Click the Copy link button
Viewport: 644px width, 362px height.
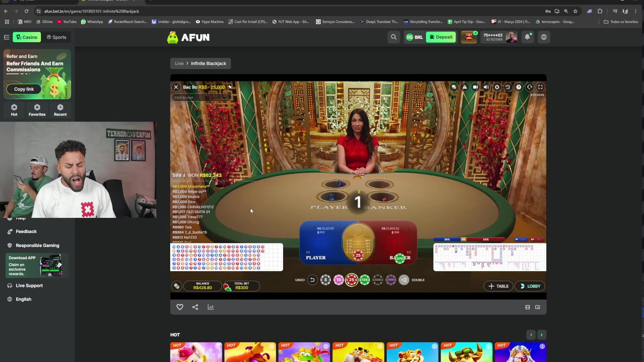[24, 89]
